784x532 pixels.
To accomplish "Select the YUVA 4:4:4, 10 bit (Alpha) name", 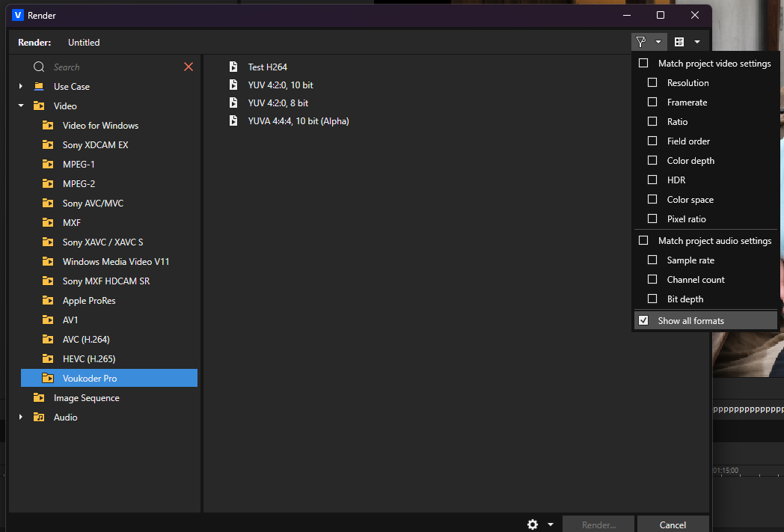I will [x=298, y=121].
